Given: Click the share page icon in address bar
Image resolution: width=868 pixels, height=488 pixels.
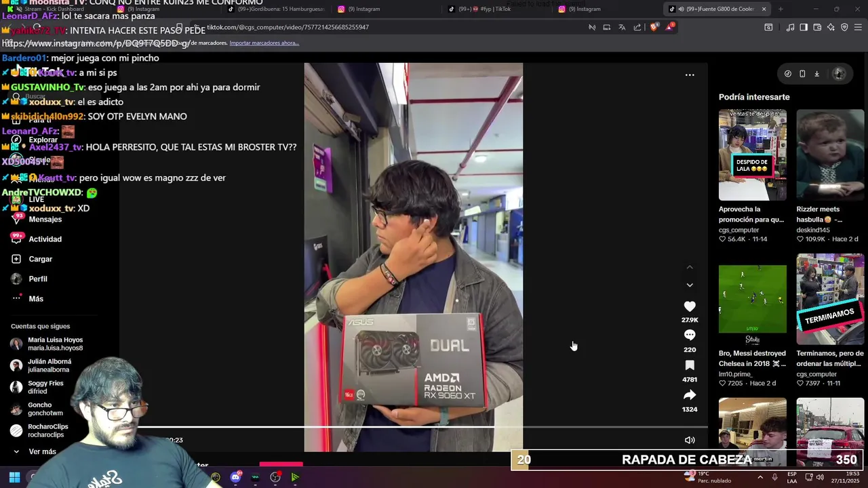Looking at the screenshot, I should coord(637,27).
